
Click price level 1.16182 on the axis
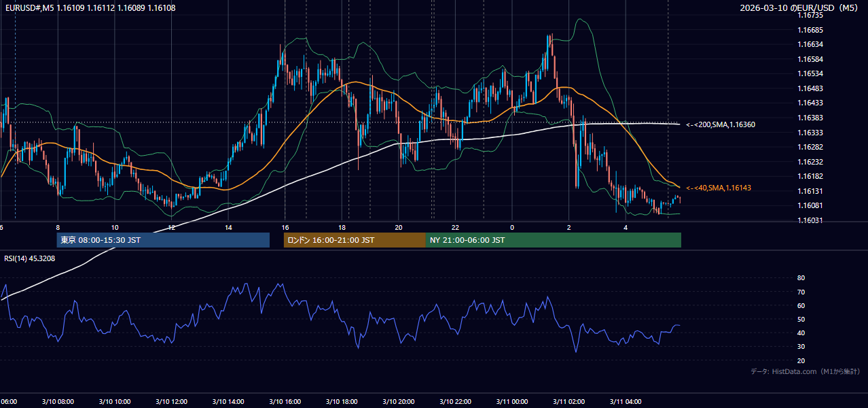(x=810, y=176)
